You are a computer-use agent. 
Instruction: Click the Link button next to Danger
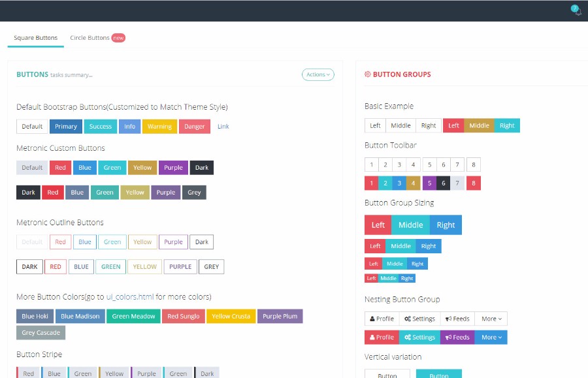point(223,126)
